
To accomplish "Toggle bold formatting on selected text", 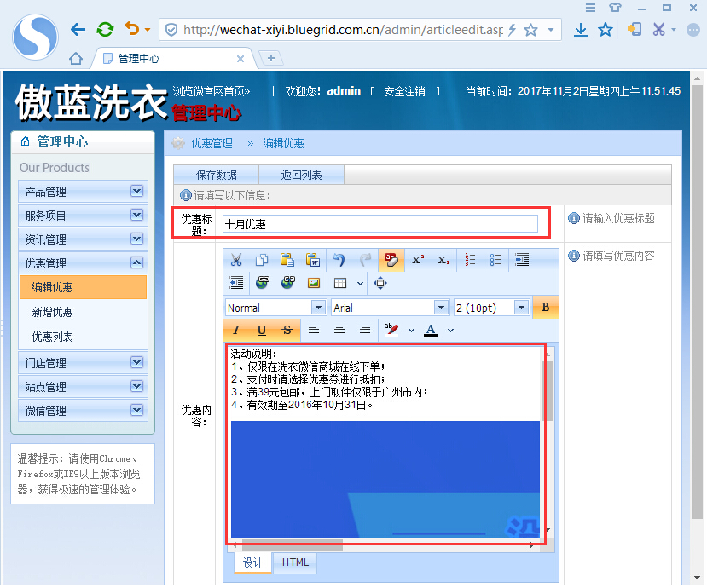I will pos(545,307).
